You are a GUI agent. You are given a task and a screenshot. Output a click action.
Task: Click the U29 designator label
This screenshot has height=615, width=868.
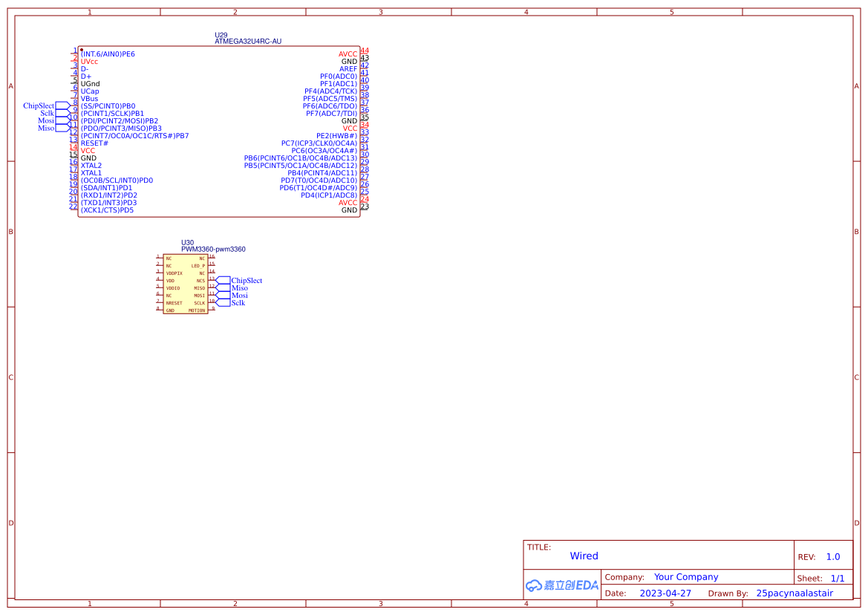(221, 35)
